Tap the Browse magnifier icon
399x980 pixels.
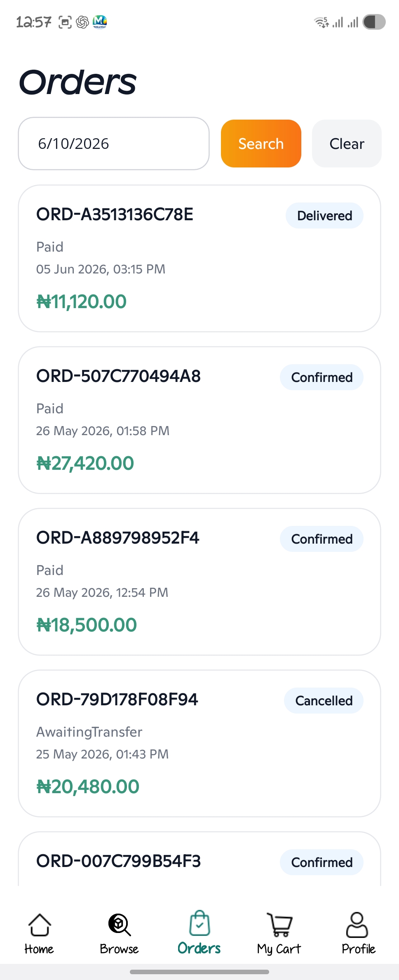120,924
